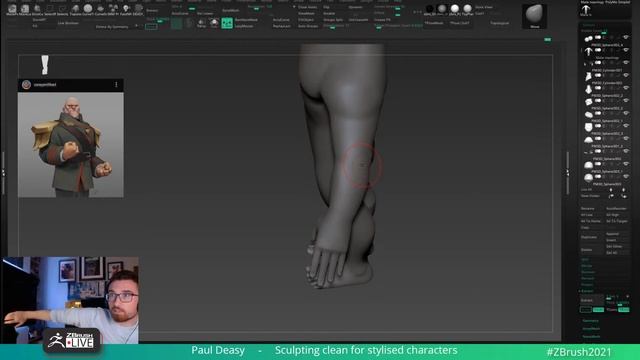Expand the Boolean section
The image size is (640, 360).
pos(588,272)
